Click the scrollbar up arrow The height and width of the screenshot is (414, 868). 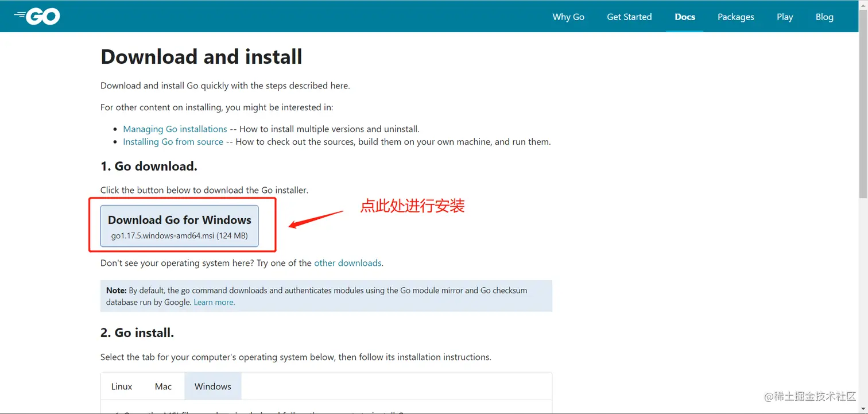pos(863,4)
